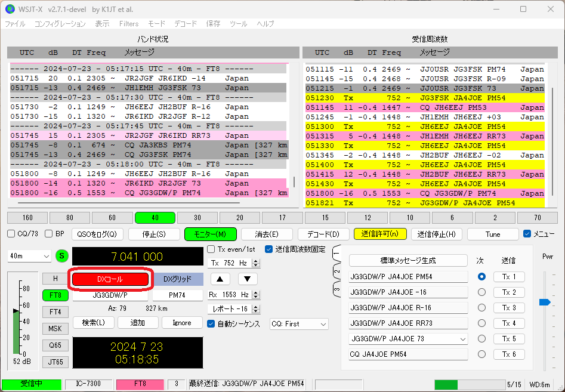
Task: Open the 保存 menu
Action: click(x=213, y=24)
